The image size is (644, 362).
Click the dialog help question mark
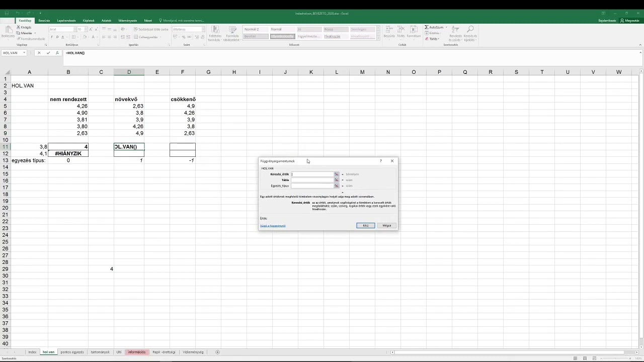point(380,161)
